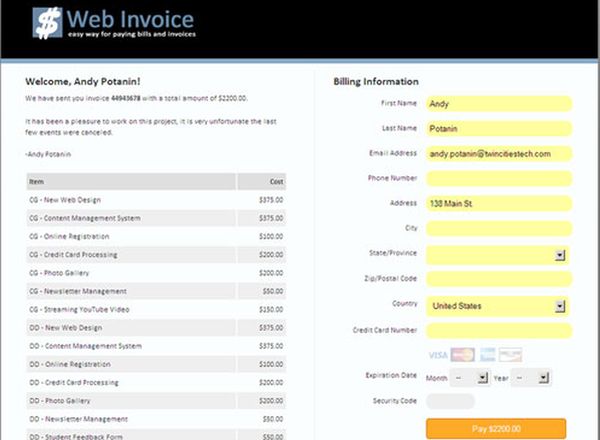
Task: Click the Web Invoice header title
Action: pos(131,19)
